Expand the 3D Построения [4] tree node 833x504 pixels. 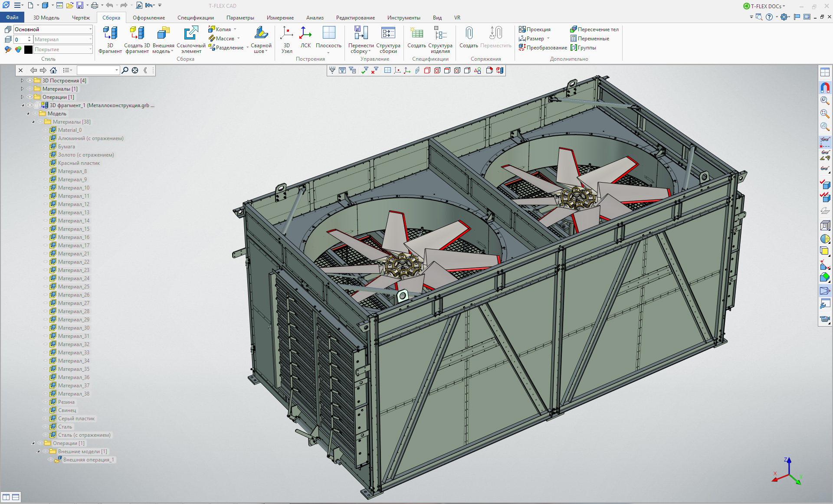tap(22, 81)
